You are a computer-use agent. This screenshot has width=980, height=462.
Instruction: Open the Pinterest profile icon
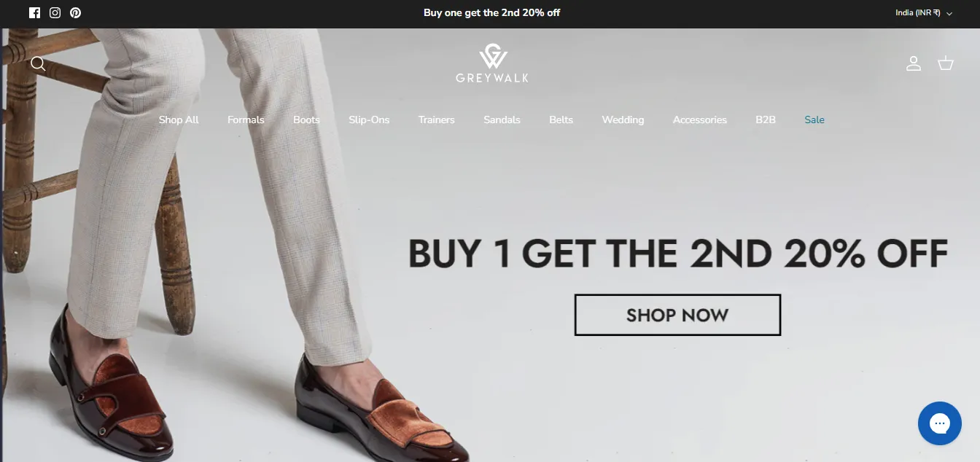point(75,12)
